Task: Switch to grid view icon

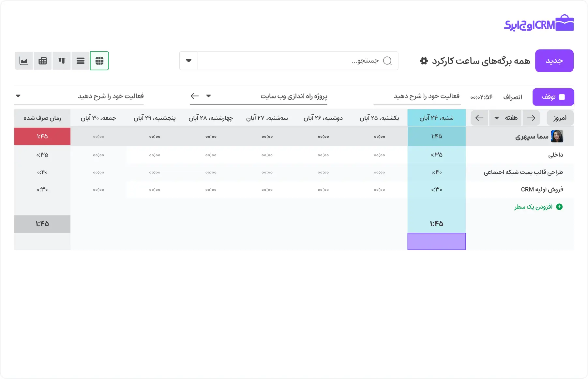Action: (x=99, y=61)
